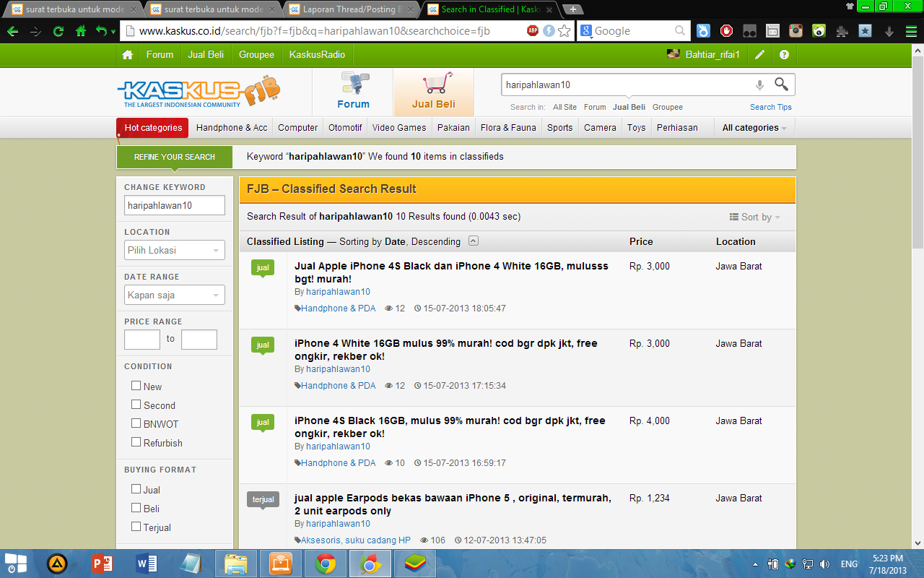Click the minimum price range field
Viewport: 924px width, 578px height.
[x=142, y=340]
